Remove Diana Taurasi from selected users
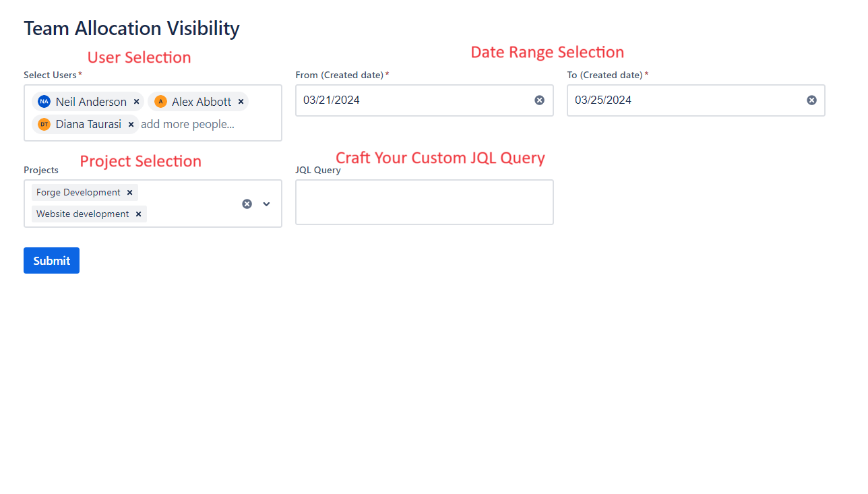 tap(131, 125)
